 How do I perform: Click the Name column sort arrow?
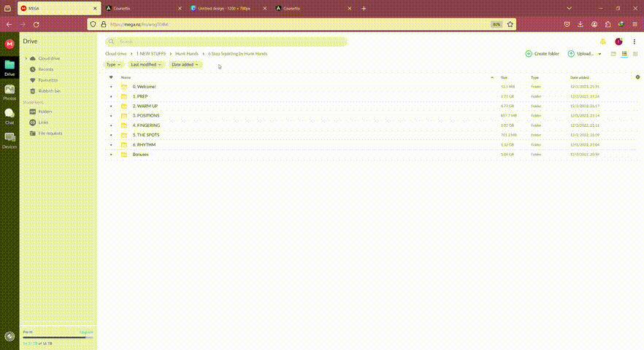pos(492,77)
